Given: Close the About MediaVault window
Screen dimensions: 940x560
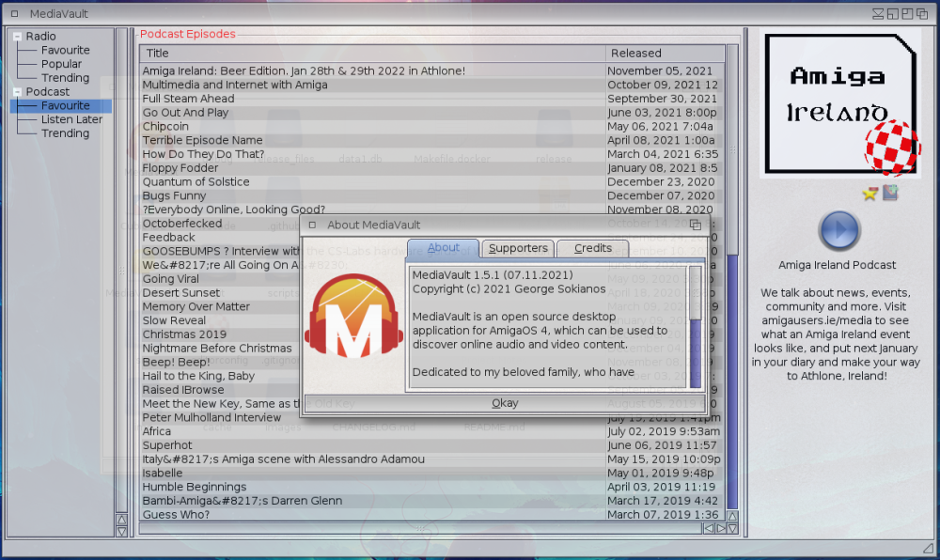Looking at the screenshot, I should click(x=312, y=226).
